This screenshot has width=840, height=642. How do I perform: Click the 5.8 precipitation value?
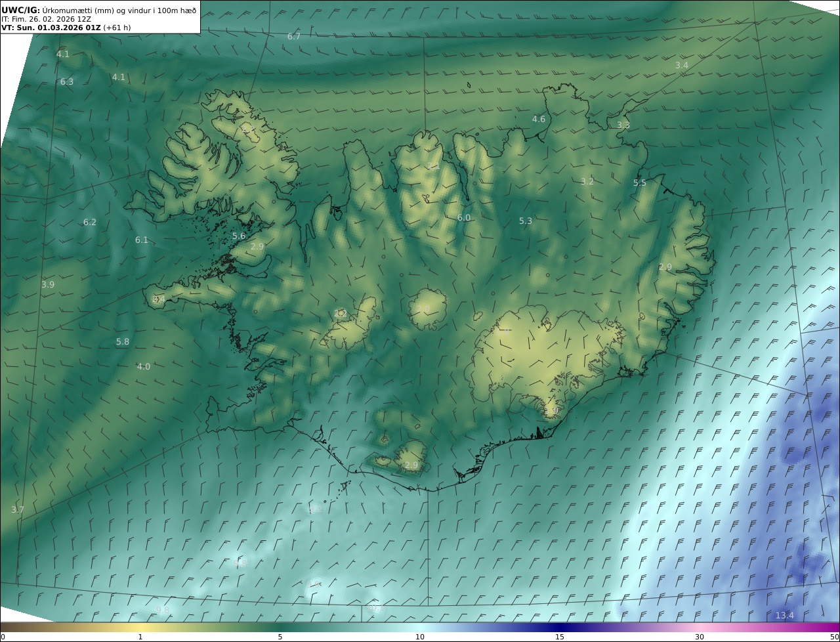[x=123, y=342]
